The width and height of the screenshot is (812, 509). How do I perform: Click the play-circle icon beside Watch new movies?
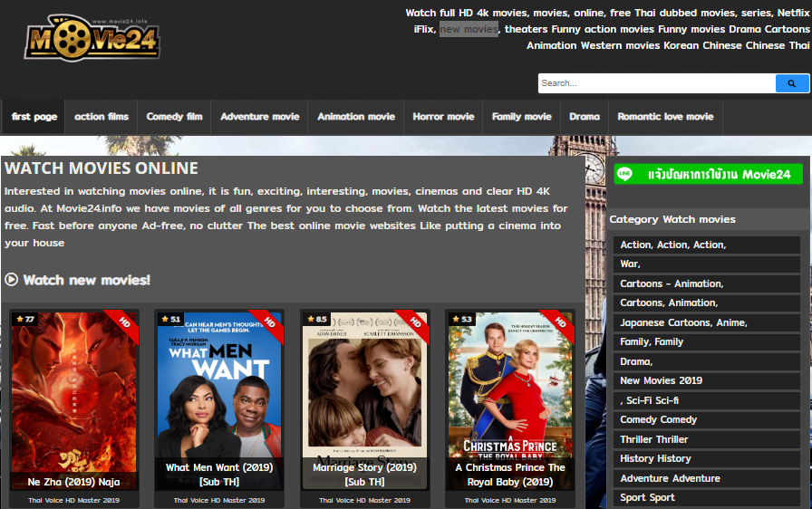[x=12, y=280]
